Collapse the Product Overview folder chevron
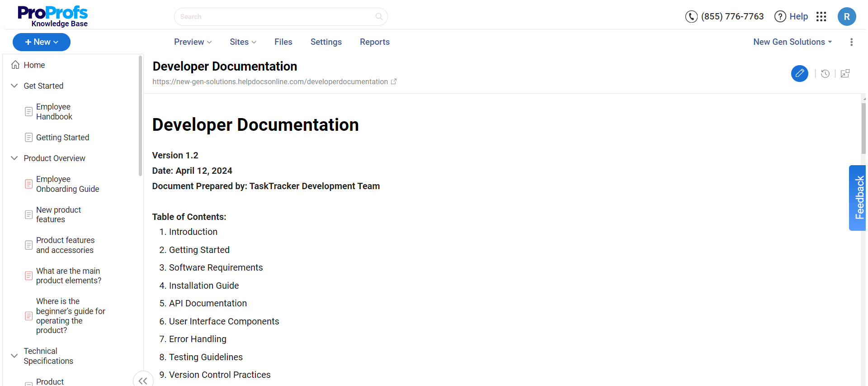The image size is (868, 386). (14, 158)
